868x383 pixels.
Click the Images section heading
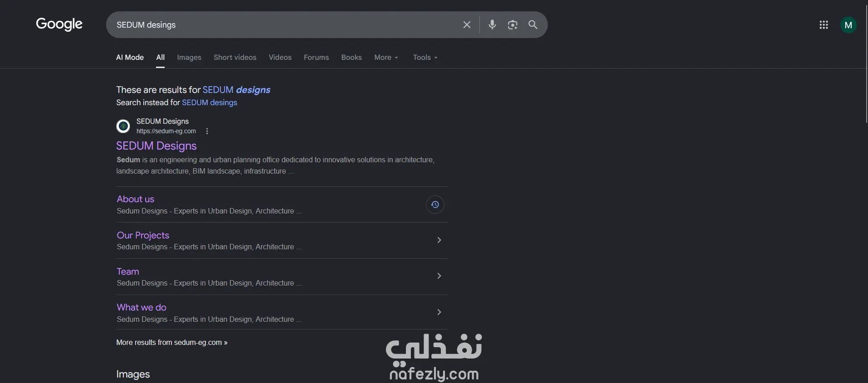tap(133, 374)
